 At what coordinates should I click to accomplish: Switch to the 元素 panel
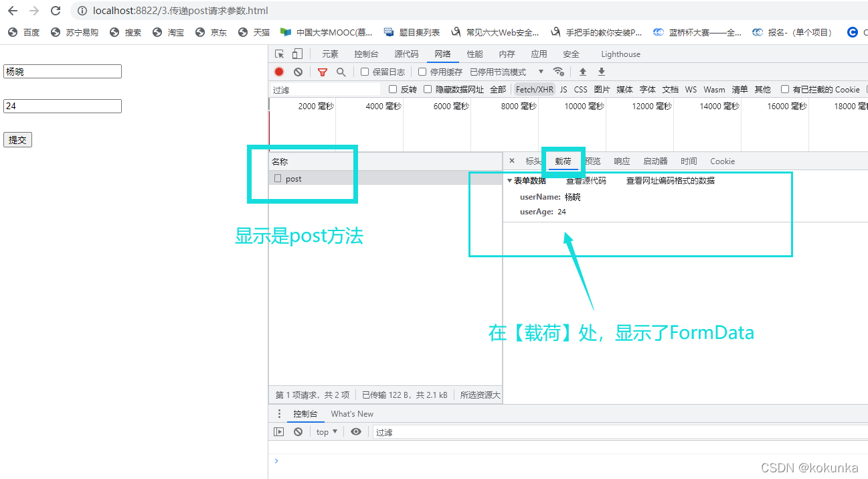tap(330, 54)
